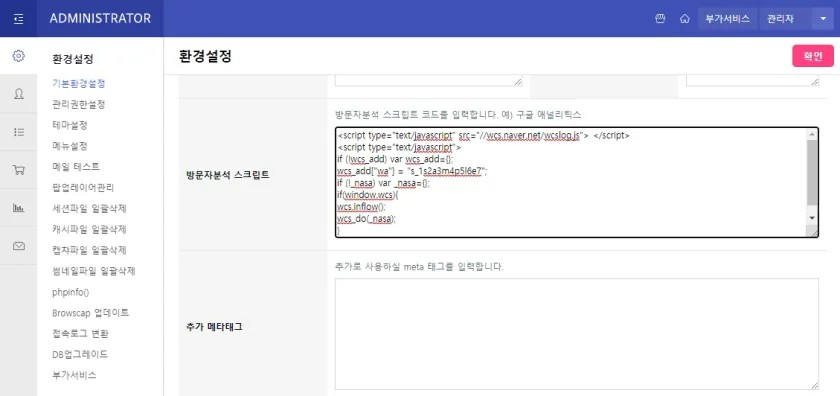Open the member management person icon
The width and height of the screenshot is (840, 396).
[x=18, y=94]
